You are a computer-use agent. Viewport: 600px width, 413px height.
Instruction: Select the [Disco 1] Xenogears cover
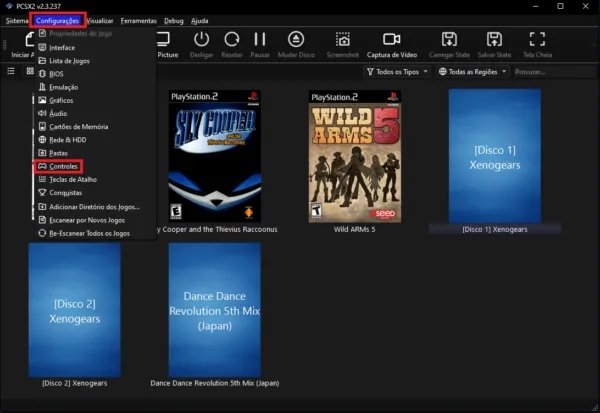[495, 156]
